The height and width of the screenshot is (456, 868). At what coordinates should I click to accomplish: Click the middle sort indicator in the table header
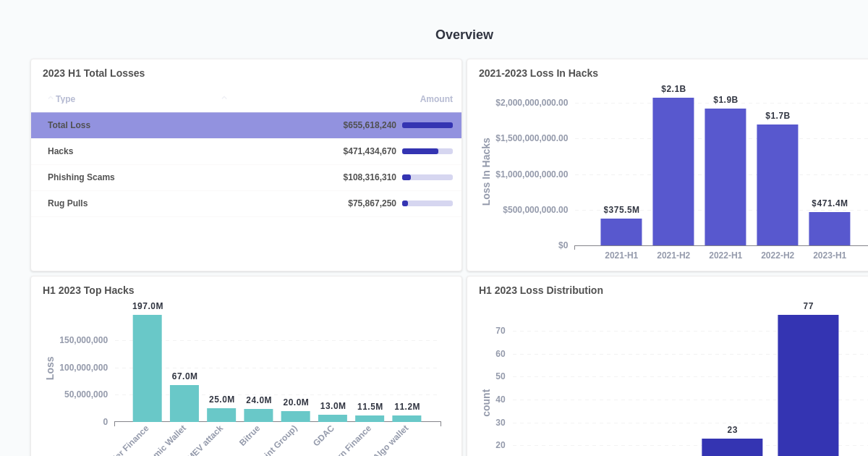tap(224, 97)
